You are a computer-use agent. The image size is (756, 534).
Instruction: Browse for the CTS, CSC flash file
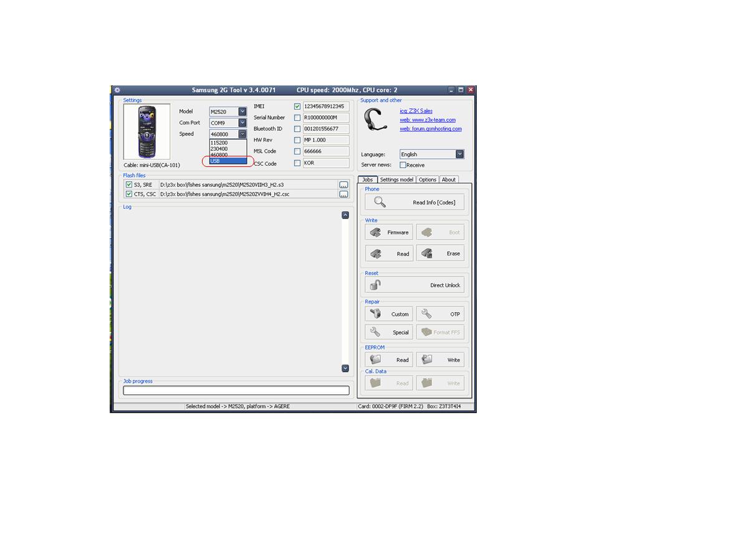pos(343,194)
